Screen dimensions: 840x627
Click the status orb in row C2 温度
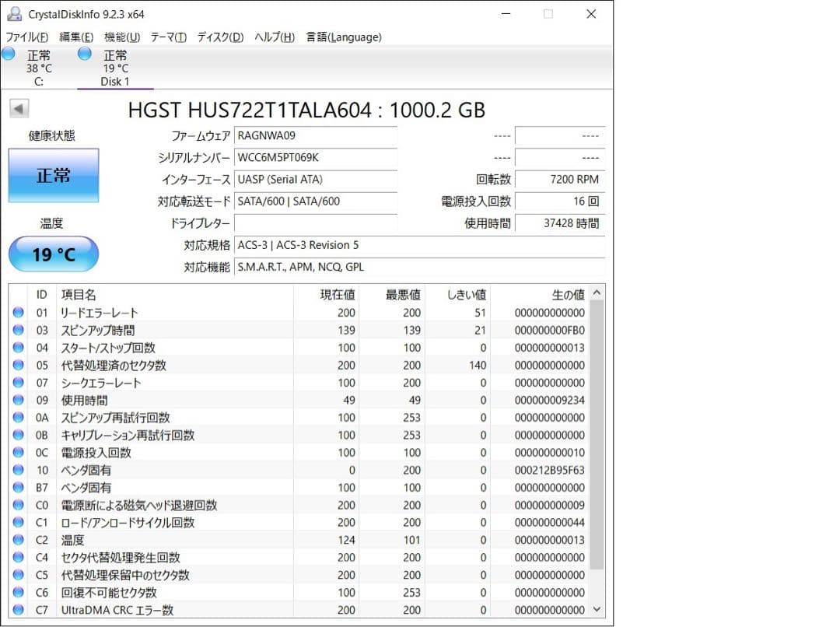coord(18,540)
